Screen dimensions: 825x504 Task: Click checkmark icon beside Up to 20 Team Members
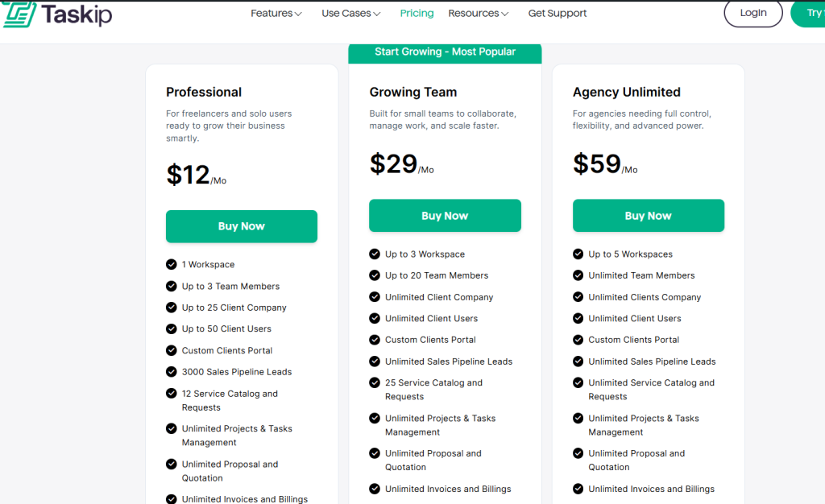tap(375, 275)
